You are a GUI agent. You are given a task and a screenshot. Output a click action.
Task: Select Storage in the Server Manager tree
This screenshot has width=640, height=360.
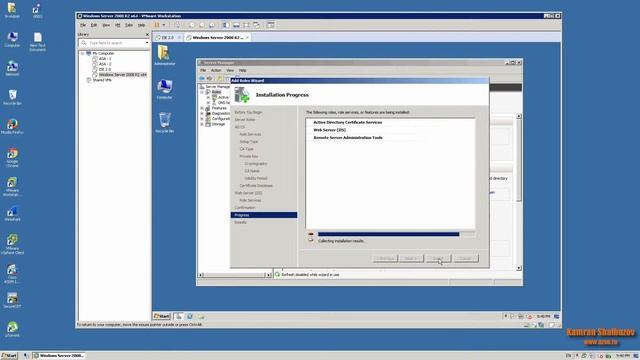pyautogui.click(x=218, y=124)
